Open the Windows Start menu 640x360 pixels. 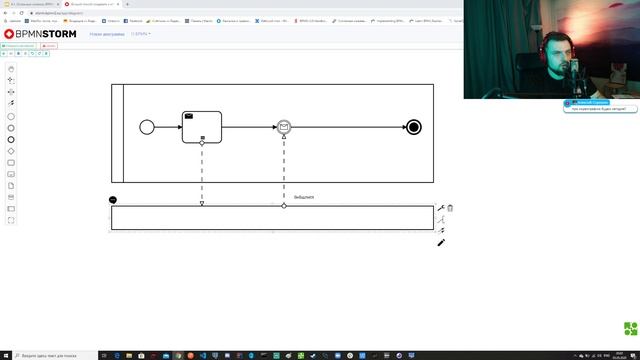pos(6,356)
